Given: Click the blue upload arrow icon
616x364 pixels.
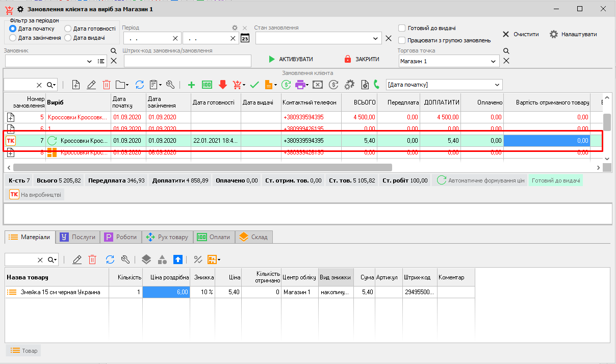Looking at the screenshot, I should (x=177, y=259).
